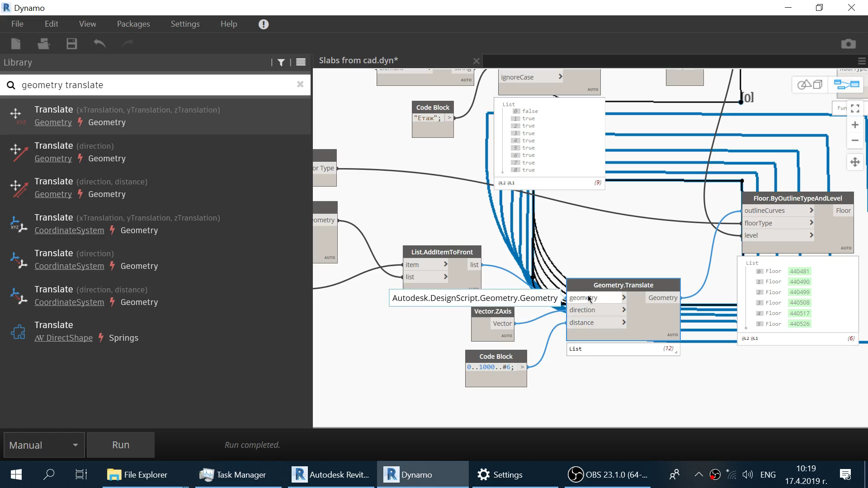Click the Pan mode icon
This screenshot has height=488, width=868.
[x=854, y=162]
